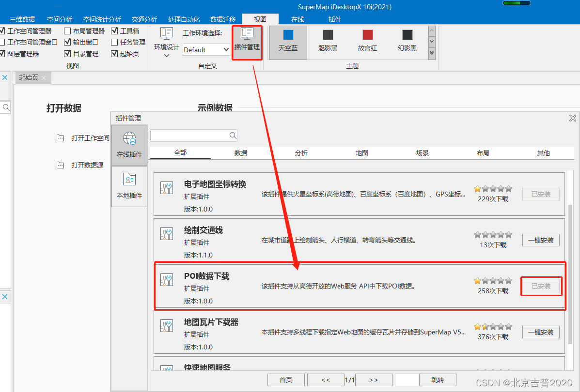Click the folder icon beside 打开工作空间
The image size is (580, 392).
(x=60, y=138)
